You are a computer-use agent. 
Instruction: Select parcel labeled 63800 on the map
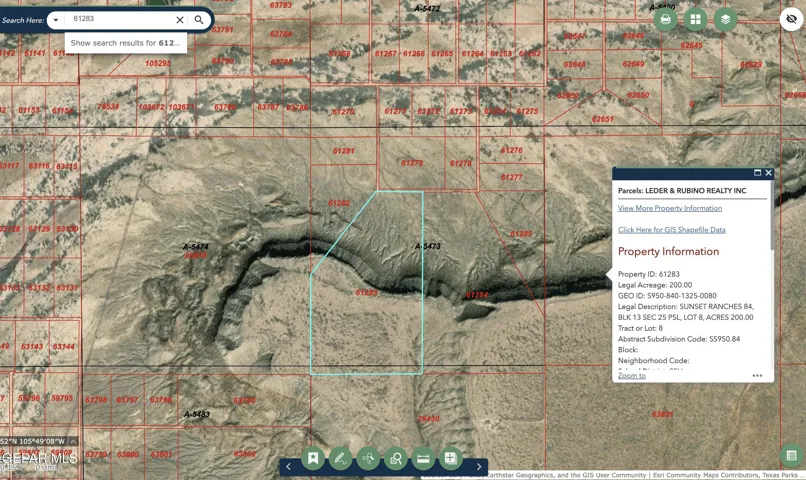pyautogui.click(x=127, y=455)
